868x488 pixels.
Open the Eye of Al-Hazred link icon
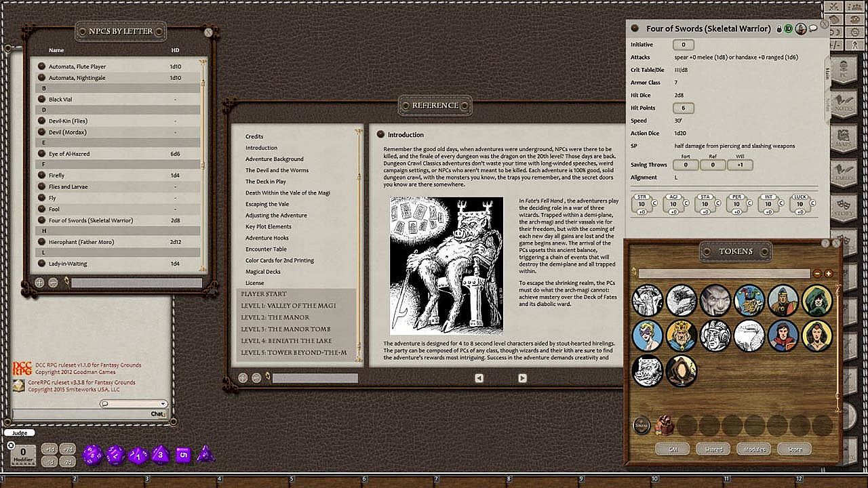[x=41, y=154]
